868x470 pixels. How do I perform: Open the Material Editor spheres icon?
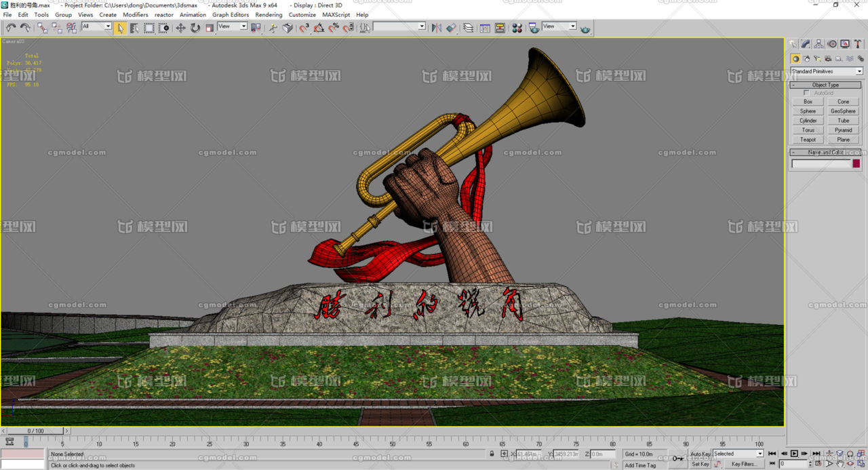[x=517, y=28]
